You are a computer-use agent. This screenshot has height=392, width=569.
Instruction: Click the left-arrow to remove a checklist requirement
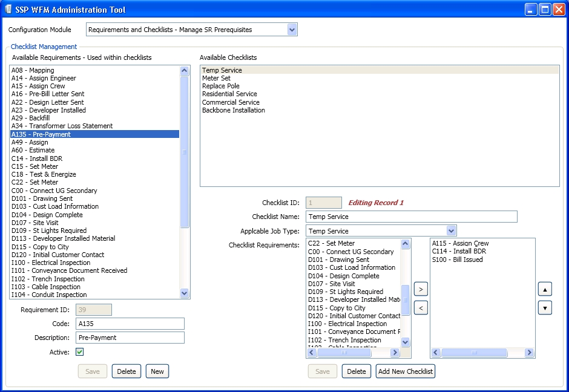(419, 307)
